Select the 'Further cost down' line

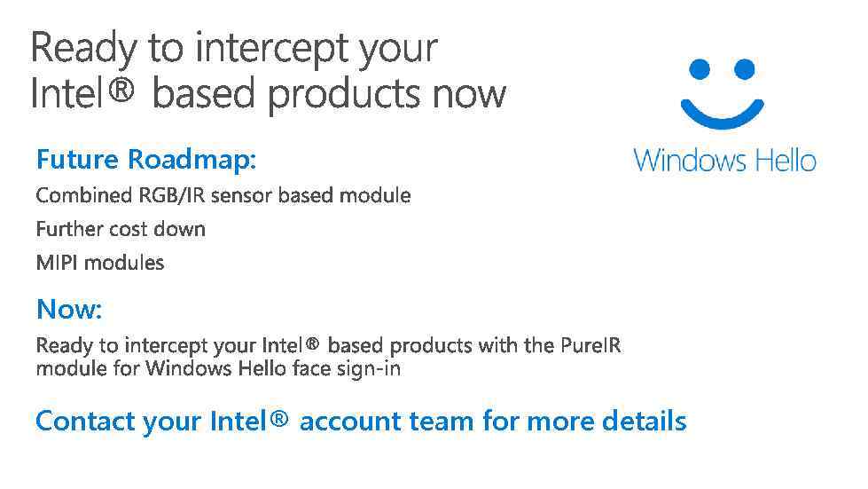point(121,229)
